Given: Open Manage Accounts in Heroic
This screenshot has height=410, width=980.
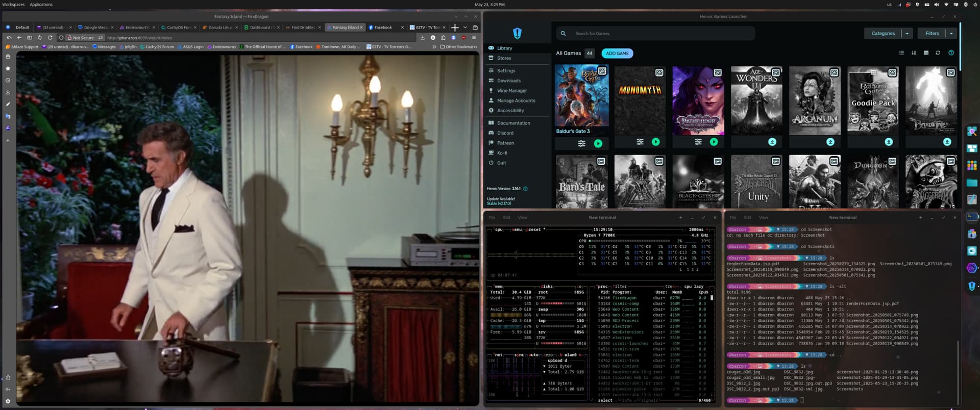Looking at the screenshot, I should click(x=517, y=100).
